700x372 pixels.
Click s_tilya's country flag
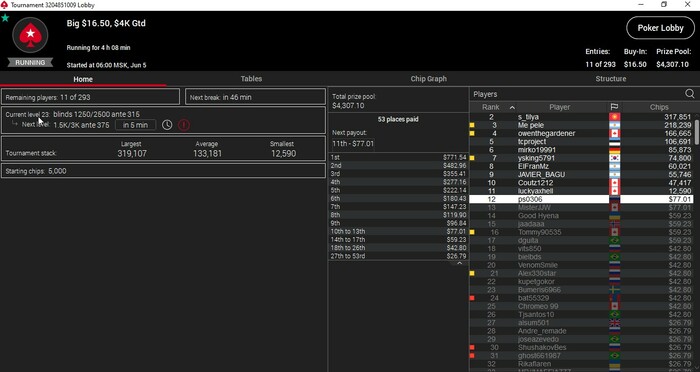(614, 117)
